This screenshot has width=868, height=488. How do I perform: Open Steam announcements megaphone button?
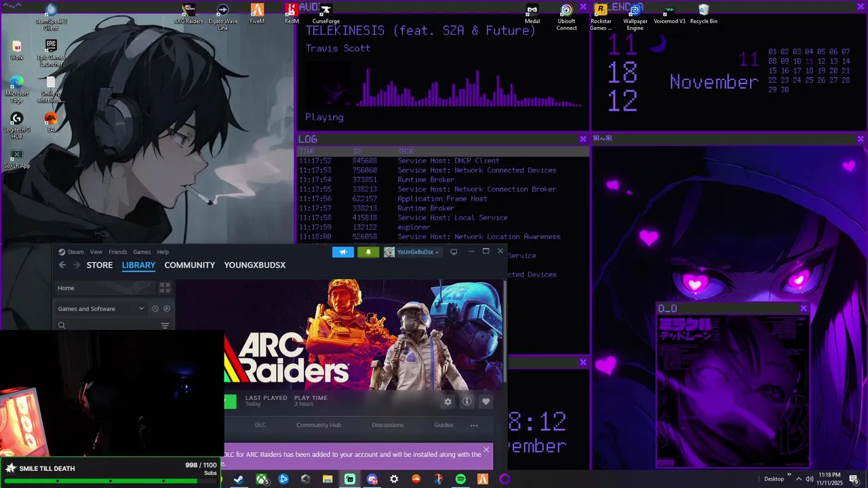(343, 252)
